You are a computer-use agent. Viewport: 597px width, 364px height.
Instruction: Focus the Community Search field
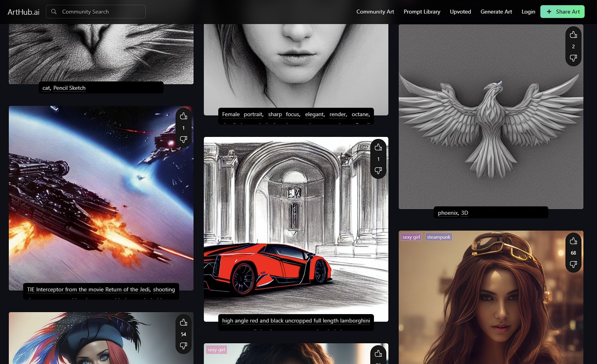[96, 12]
